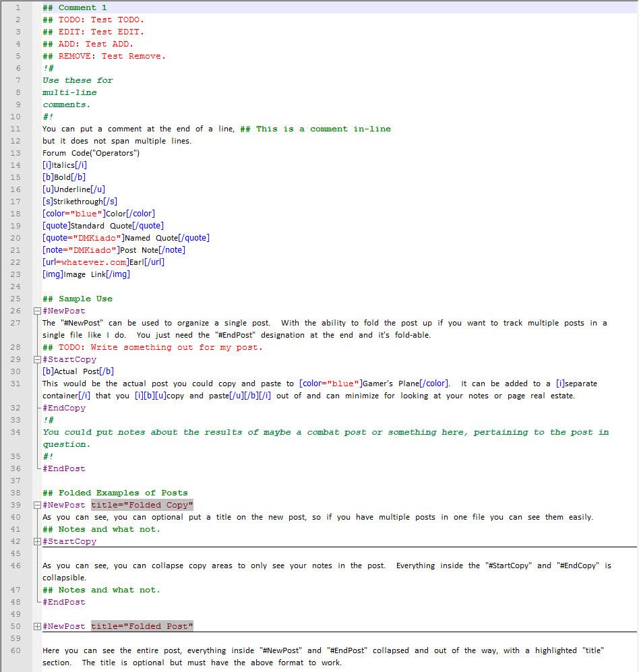Expand the folded #StartCopy block on line 42
This screenshot has height=672, width=639.
37,541
